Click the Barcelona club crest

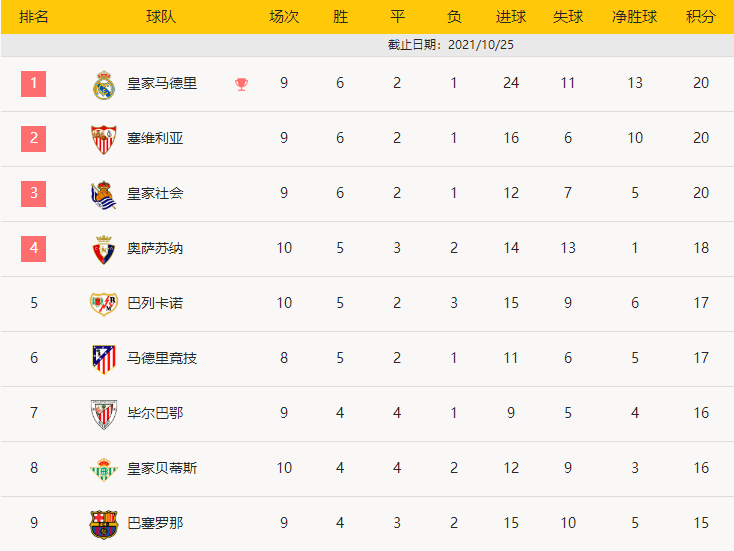pyautogui.click(x=104, y=524)
